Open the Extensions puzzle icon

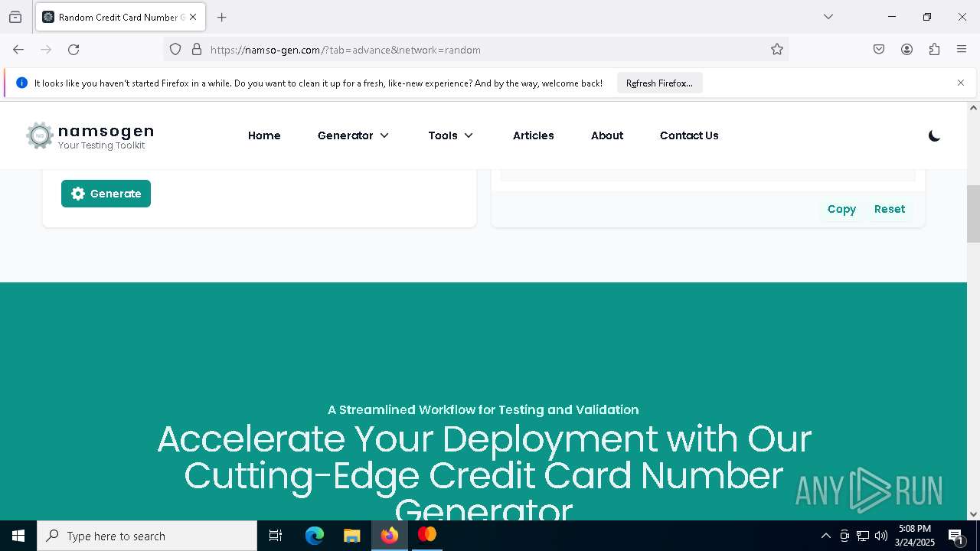934,50
